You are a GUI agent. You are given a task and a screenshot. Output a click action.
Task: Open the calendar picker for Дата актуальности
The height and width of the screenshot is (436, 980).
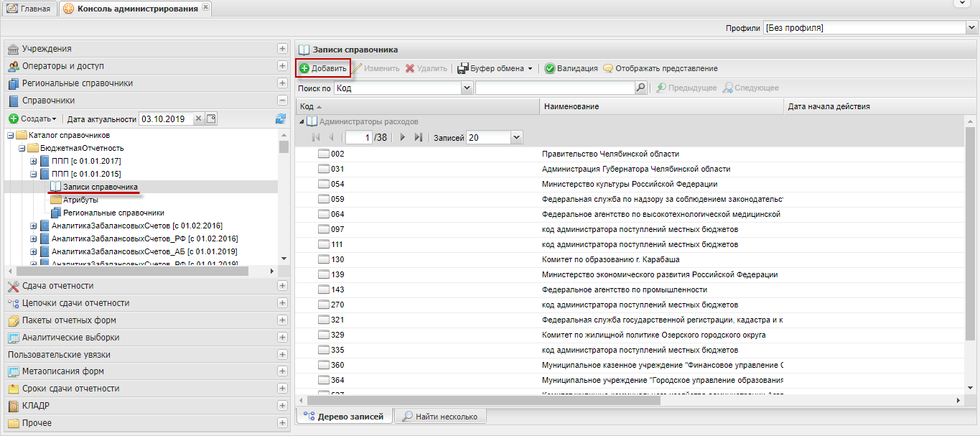pyautogui.click(x=211, y=119)
